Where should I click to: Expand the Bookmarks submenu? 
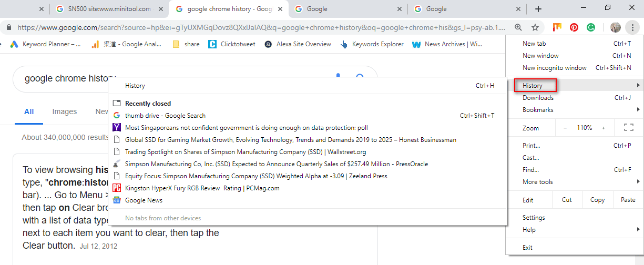tap(575, 110)
